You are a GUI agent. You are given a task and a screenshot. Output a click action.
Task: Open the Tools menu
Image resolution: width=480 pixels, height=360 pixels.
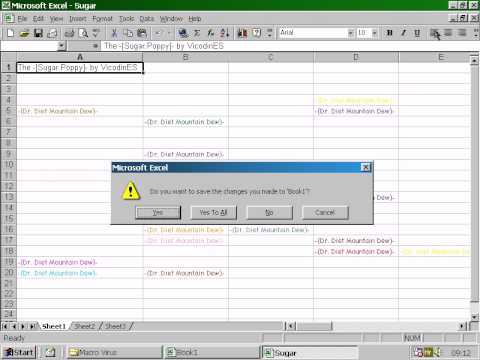[127, 19]
